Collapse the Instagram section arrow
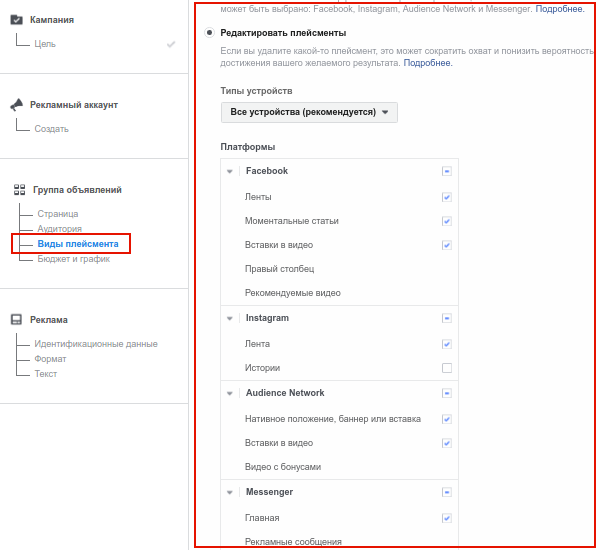 (x=230, y=318)
